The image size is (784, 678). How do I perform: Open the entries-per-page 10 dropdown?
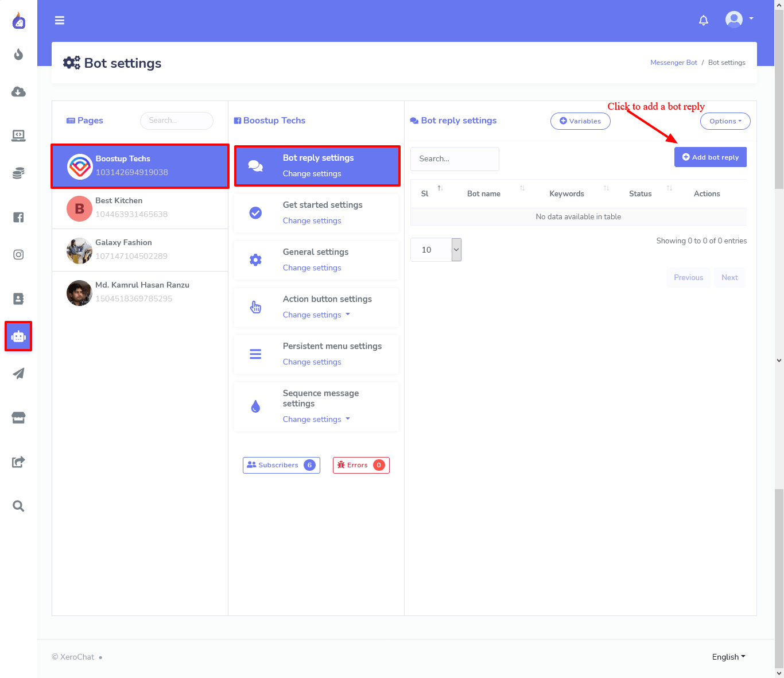tap(436, 250)
